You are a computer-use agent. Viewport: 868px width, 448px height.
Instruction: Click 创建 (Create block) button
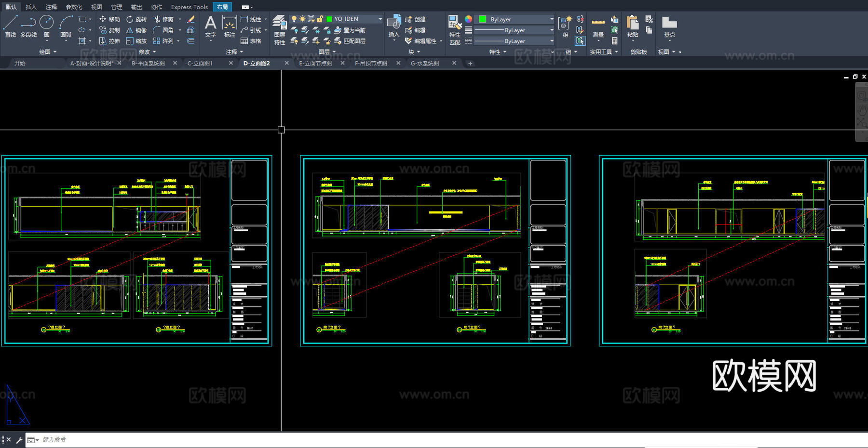(x=415, y=19)
